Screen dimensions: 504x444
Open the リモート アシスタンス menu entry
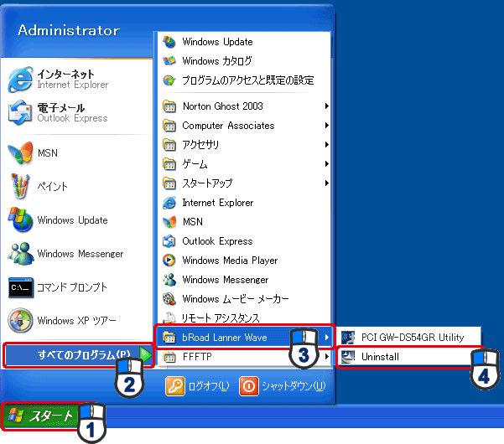(244, 318)
